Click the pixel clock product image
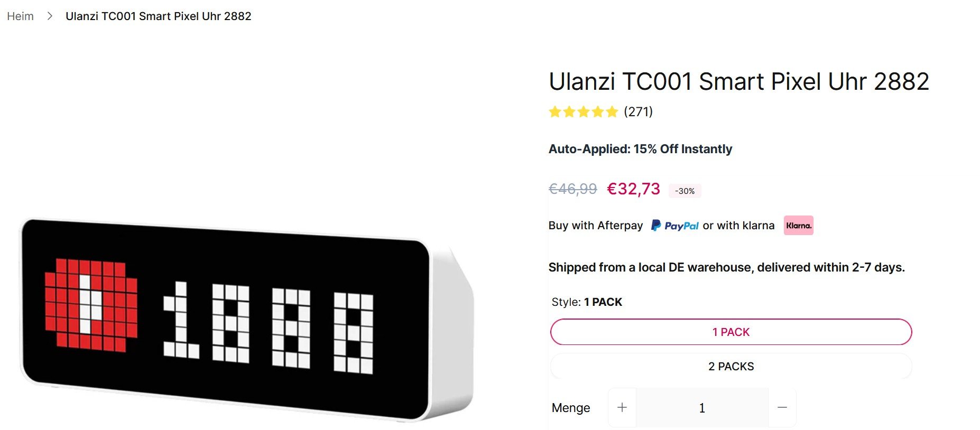This screenshot has width=980, height=430. pyautogui.click(x=246, y=320)
